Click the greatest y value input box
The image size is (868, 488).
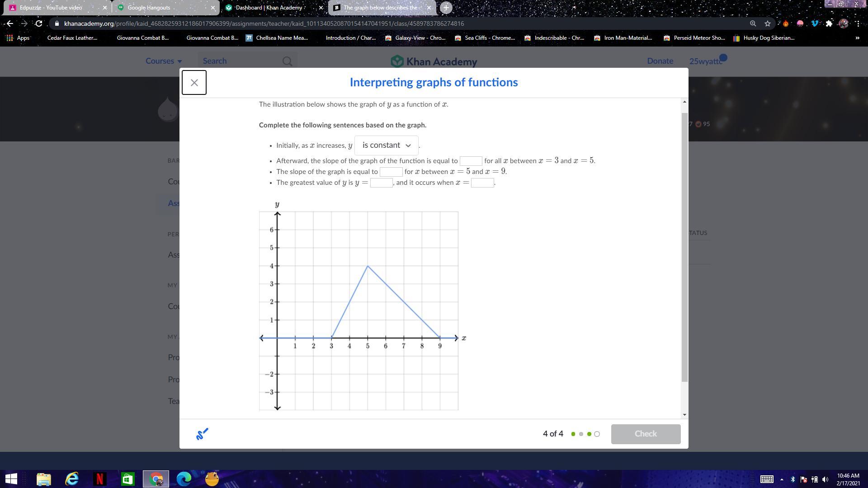pos(381,183)
